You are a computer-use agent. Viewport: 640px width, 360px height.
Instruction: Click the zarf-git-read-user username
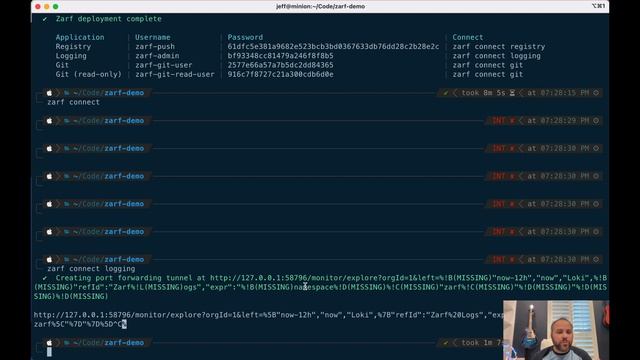tap(175, 74)
